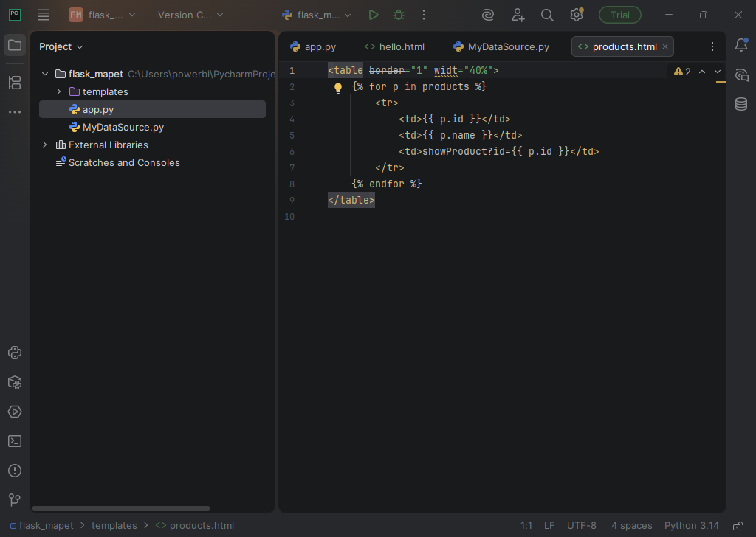
Task: Click the Trial license button
Action: coord(620,15)
